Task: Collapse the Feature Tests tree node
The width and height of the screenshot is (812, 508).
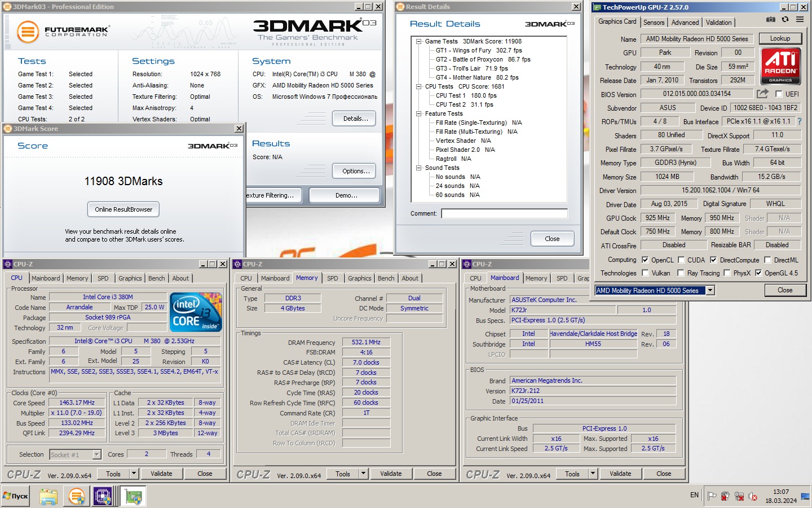Action: (x=419, y=113)
